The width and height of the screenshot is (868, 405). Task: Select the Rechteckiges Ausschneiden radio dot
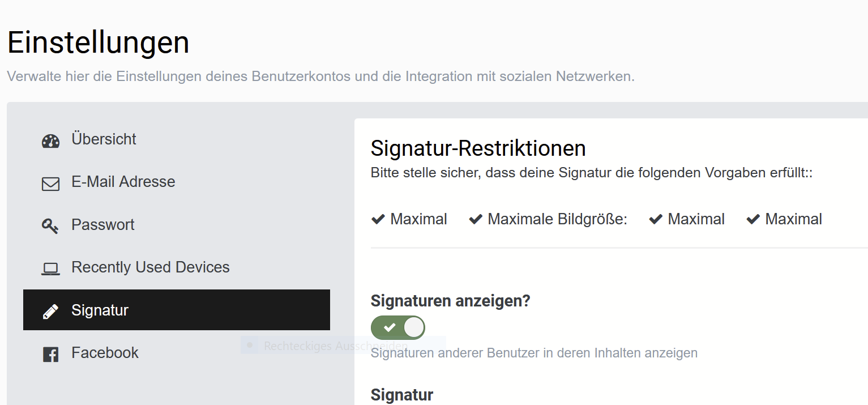click(x=250, y=345)
